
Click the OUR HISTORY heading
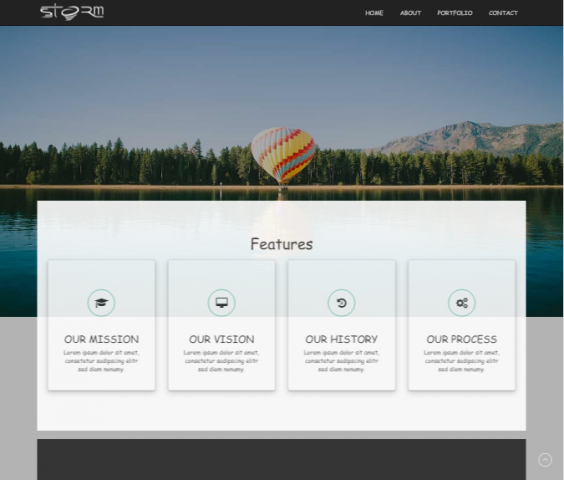pyautogui.click(x=341, y=339)
